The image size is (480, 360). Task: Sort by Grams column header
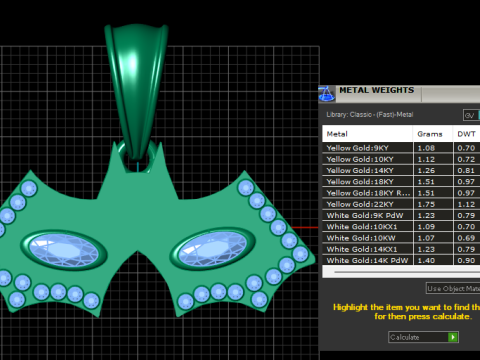(433, 134)
